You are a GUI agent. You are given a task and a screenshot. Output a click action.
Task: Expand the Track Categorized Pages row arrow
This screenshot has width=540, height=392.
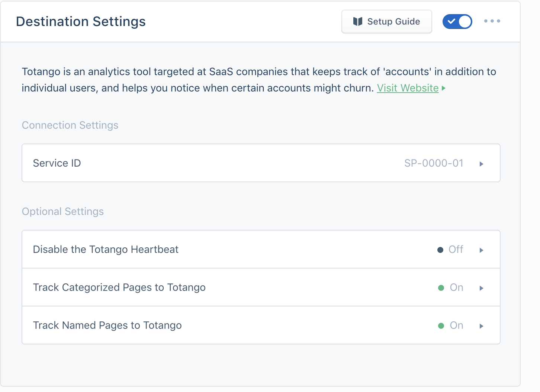pos(481,288)
